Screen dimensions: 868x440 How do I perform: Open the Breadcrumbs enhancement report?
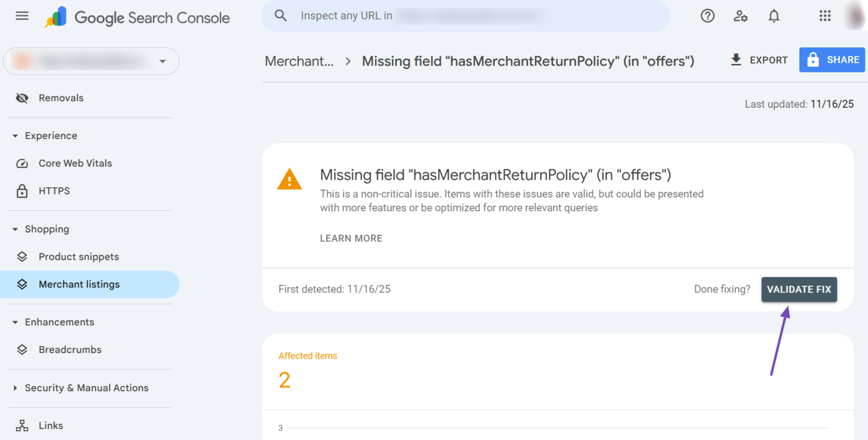70,349
